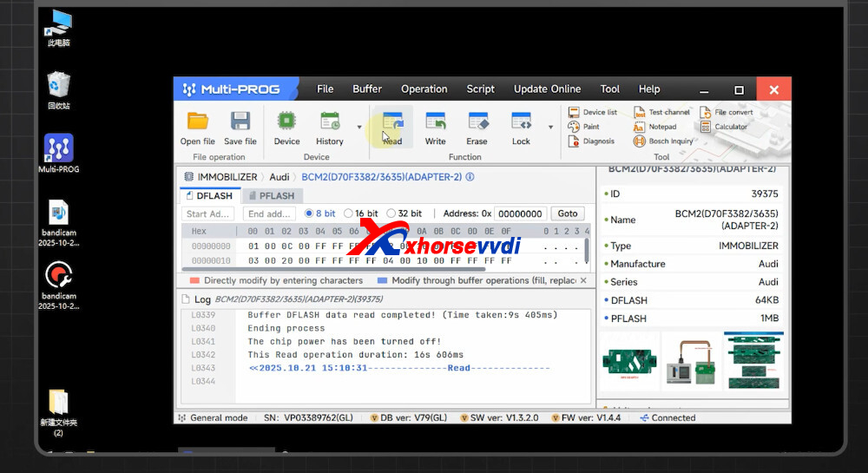
Task: Open the Script menu
Action: 481,89
